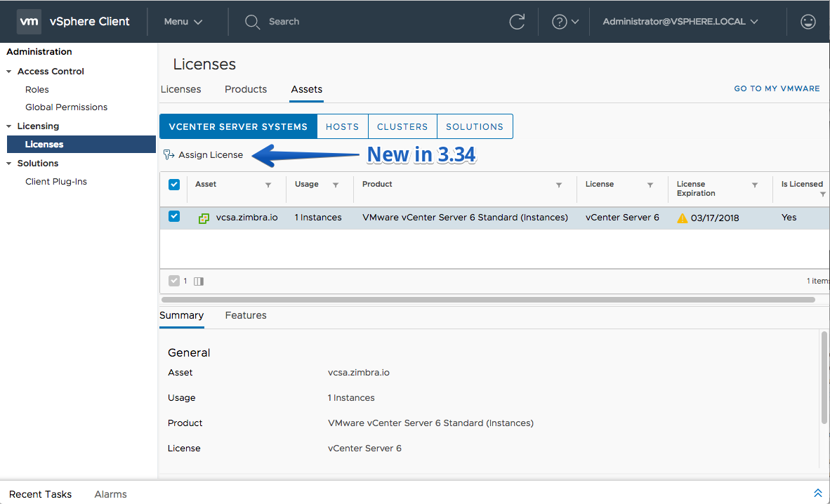Viewport: 830px width, 504px height.
Task: Open the help question mark icon
Action: coord(559,22)
